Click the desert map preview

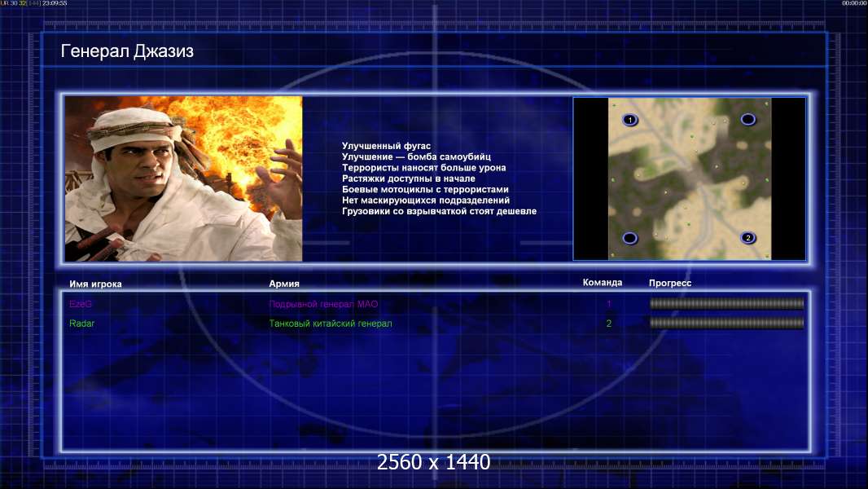[x=690, y=178]
